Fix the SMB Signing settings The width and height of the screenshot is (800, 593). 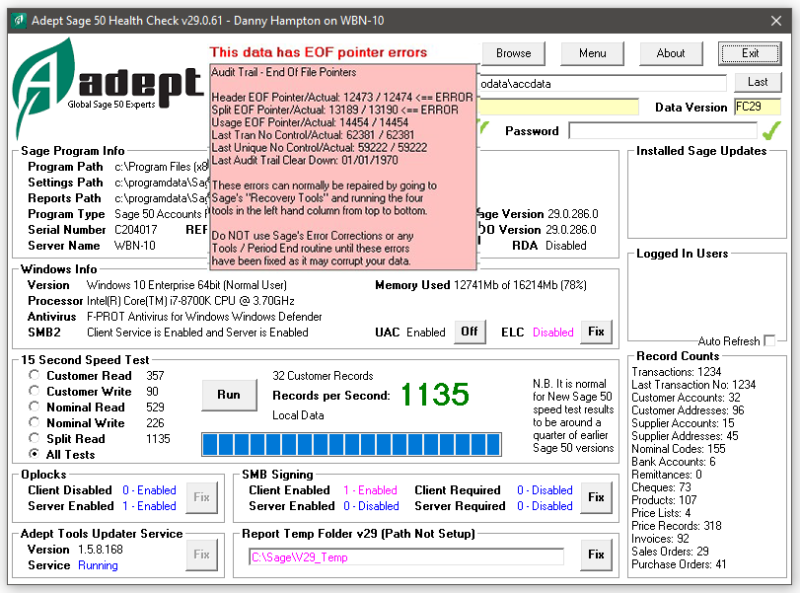pos(596,496)
